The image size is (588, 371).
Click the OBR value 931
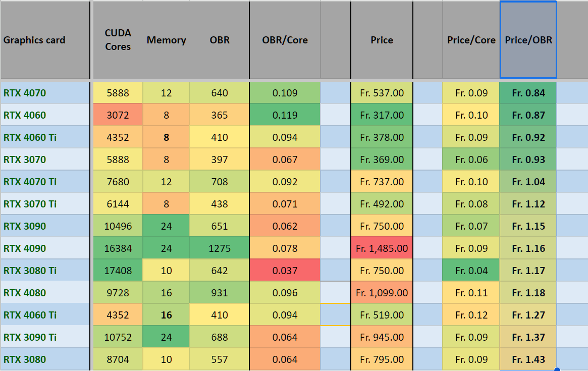coord(220,293)
